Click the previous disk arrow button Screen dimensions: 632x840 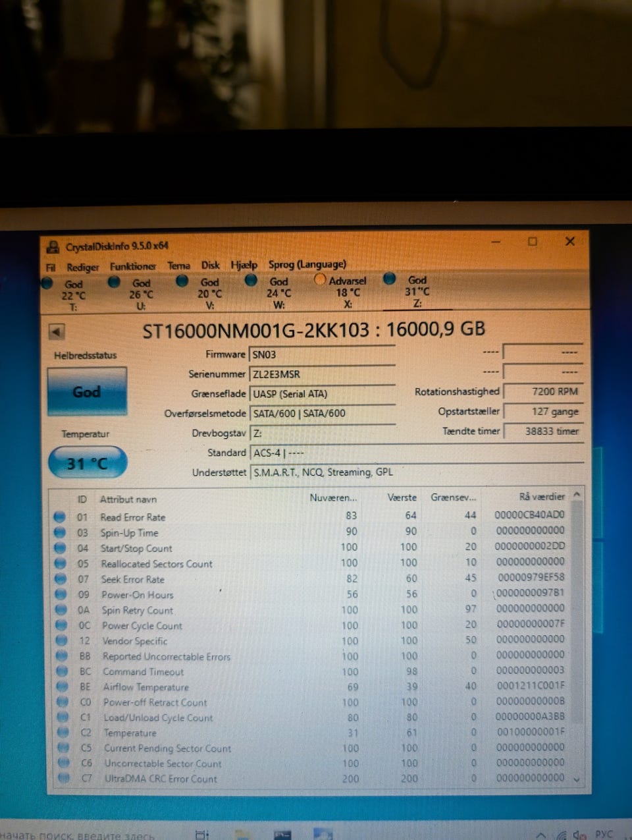coord(57,332)
